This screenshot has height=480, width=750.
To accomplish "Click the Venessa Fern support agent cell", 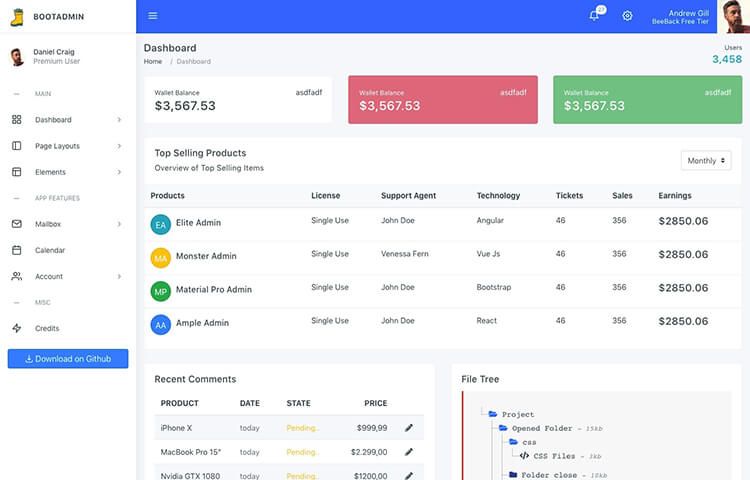I will (405, 254).
